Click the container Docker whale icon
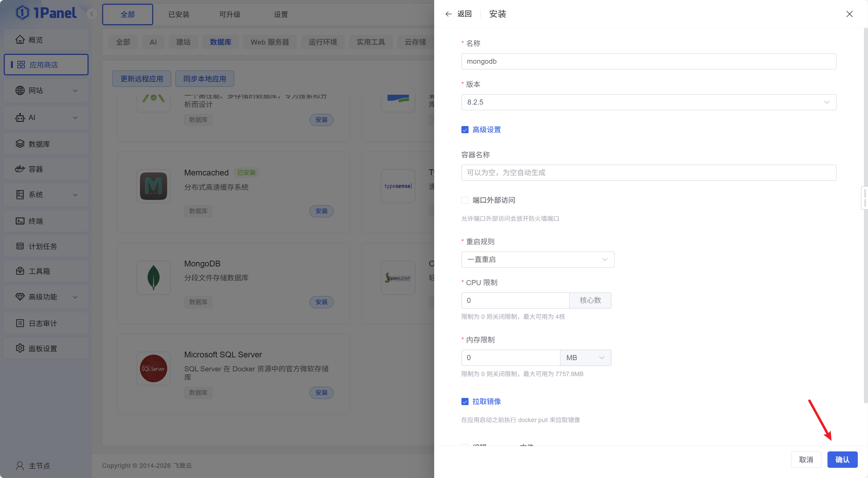868x478 pixels. point(20,169)
